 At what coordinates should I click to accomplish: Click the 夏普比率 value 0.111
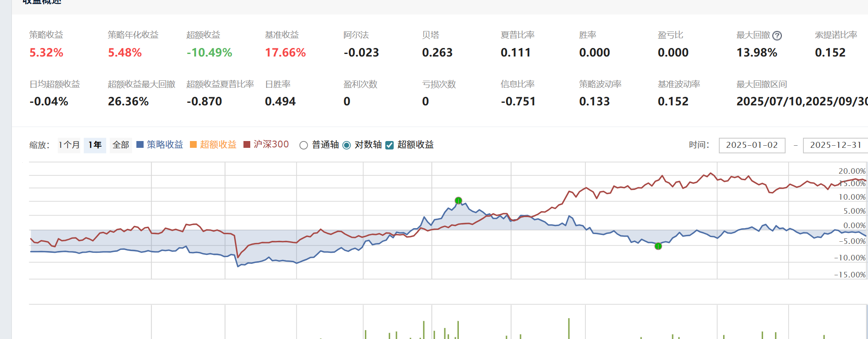[515, 53]
